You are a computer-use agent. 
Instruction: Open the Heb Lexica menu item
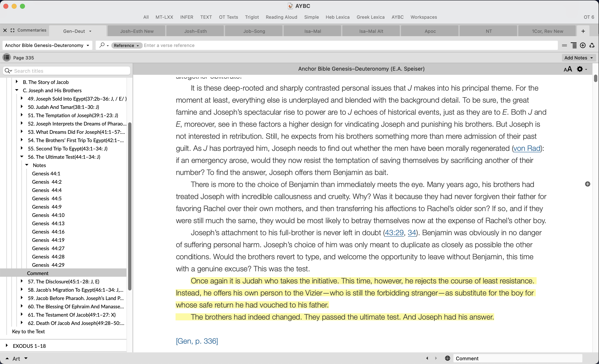(337, 17)
